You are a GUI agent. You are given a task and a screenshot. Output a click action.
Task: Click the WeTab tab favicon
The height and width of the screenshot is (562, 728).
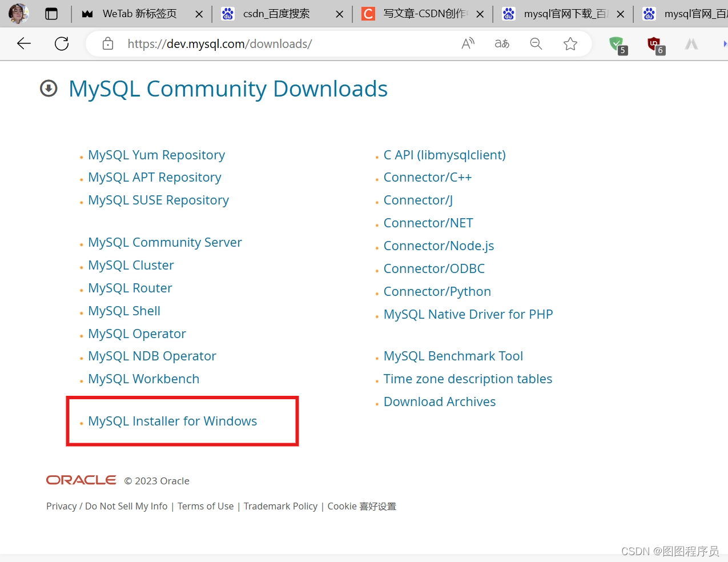point(87,14)
